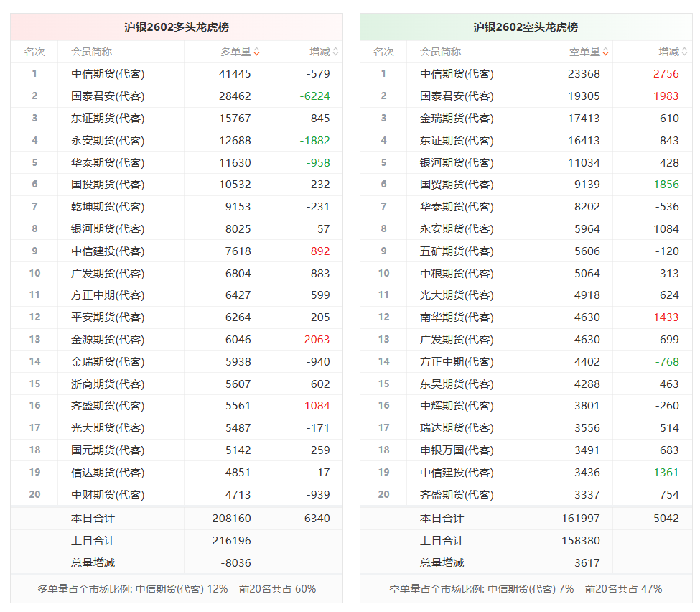Viewport: 700px width, 612px height.
Task: Sort long table by 多单量 arrows
Action: point(257,52)
